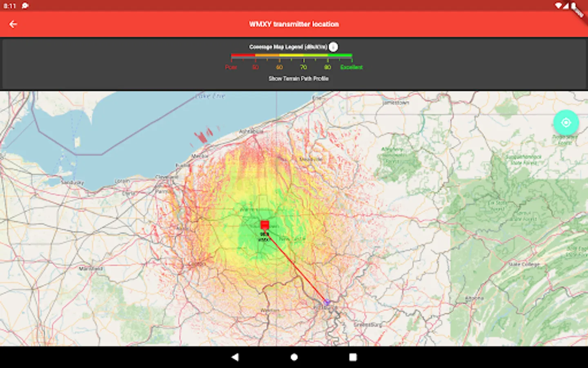The height and width of the screenshot is (368, 588).
Task: Go back using the header arrow
Action: click(x=13, y=24)
